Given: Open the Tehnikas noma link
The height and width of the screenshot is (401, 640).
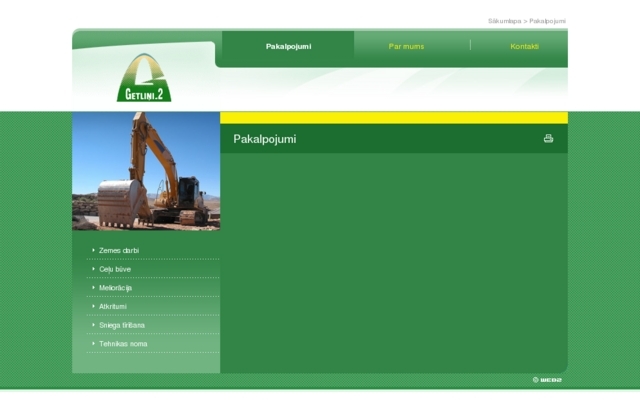Looking at the screenshot, I should [x=123, y=344].
